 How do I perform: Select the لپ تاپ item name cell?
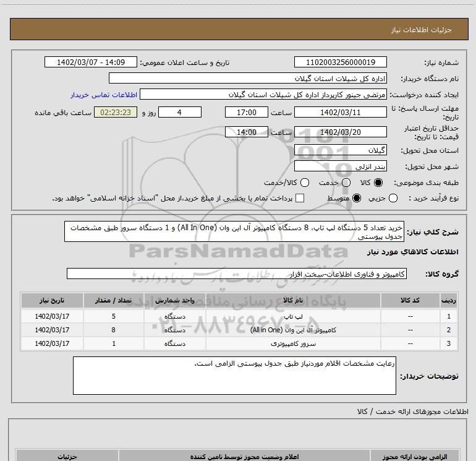293,316
